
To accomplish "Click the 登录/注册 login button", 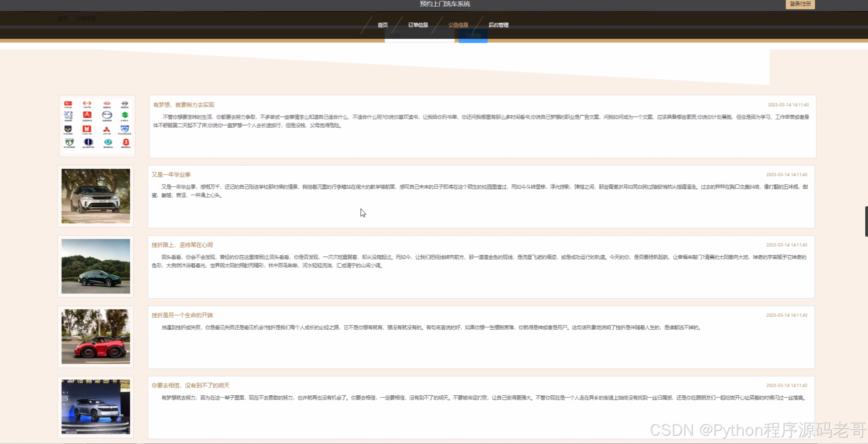I will (x=800, y=4).
